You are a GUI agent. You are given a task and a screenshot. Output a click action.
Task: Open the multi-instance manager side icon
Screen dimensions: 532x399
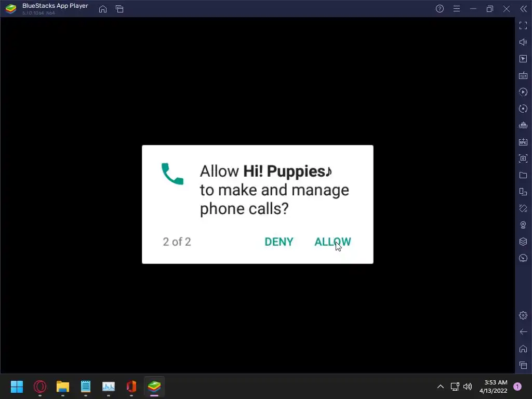click(x=523, y=192)
